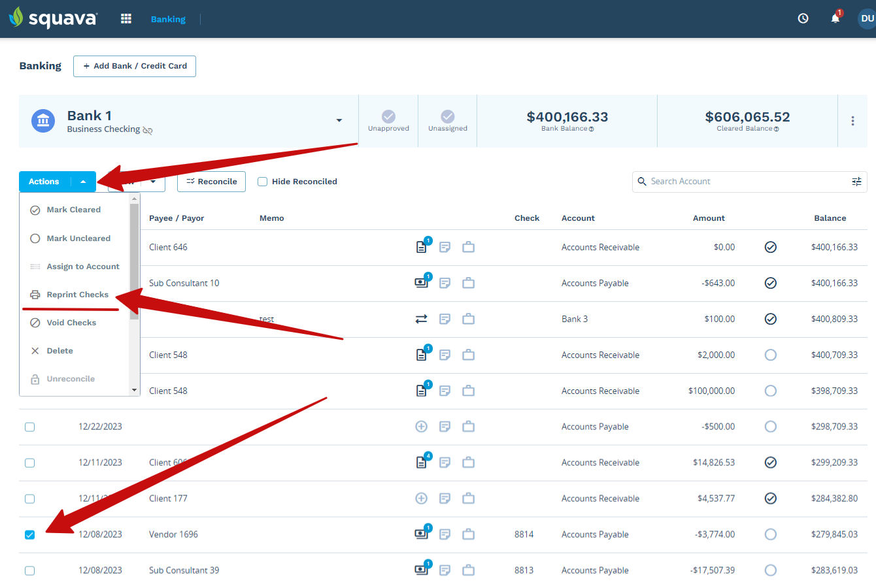Open the apps grid launcher icon
This screenshot has width=876, height=588.
126,19
